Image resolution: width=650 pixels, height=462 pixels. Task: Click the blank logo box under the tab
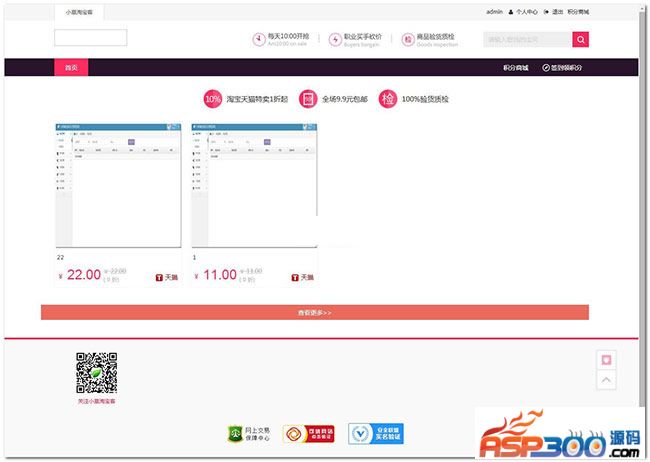pos(90,37)
